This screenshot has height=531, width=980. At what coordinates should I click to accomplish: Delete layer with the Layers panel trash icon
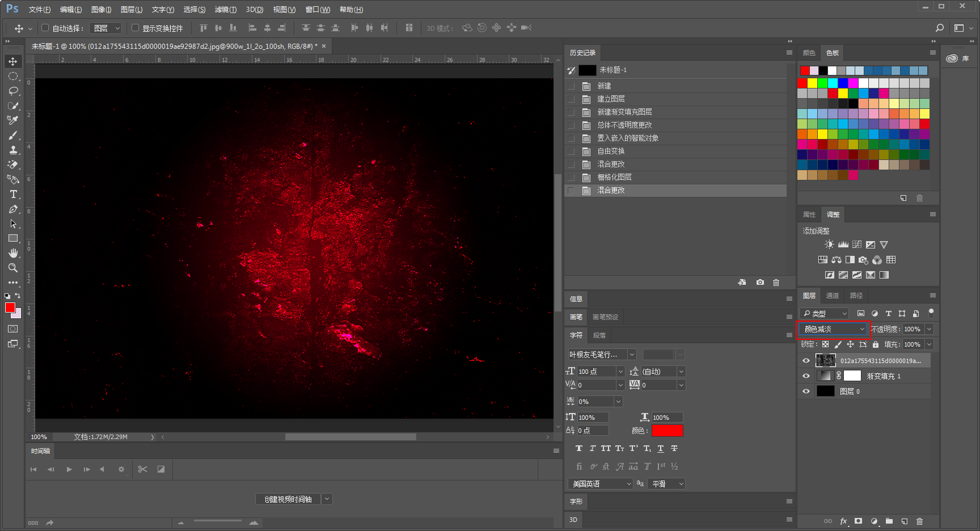(920, 521)
